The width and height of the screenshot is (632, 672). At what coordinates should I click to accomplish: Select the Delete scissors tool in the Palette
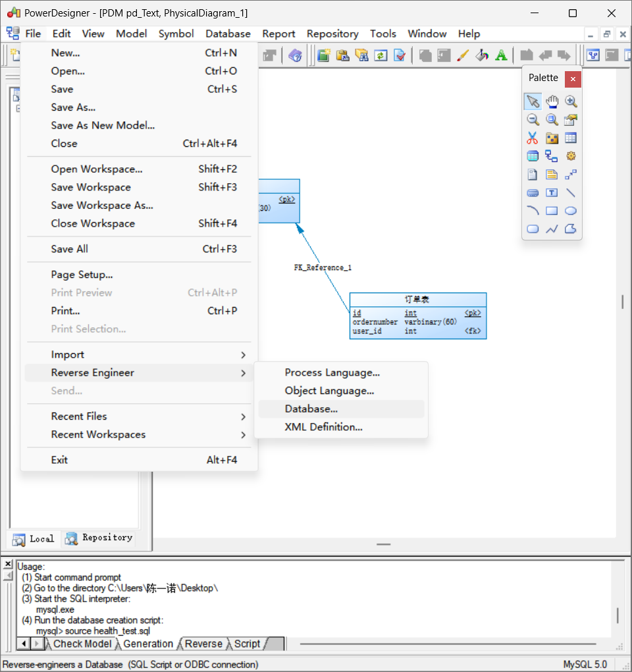coord(533,138)
